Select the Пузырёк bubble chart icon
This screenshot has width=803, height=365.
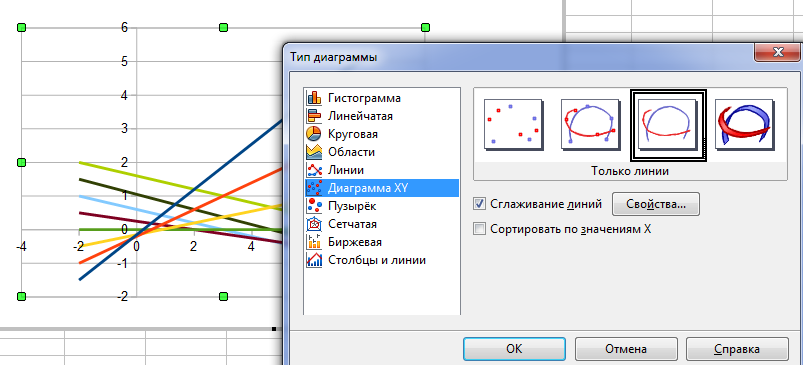click(313, 206)
